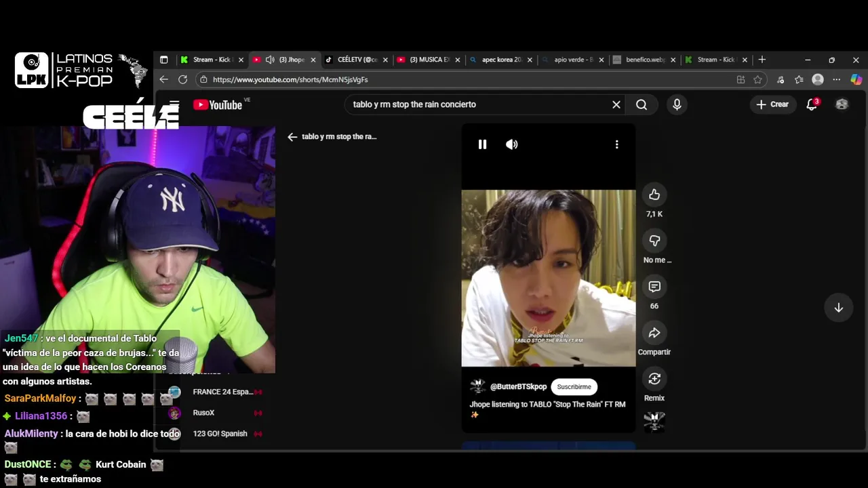
Task: Click the Short's video frame
Action: 549,278
